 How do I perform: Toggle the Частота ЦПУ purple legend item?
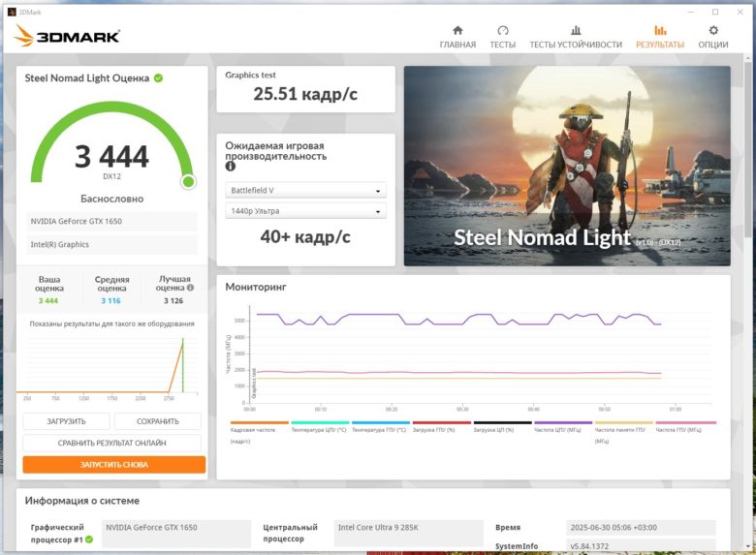562,427
